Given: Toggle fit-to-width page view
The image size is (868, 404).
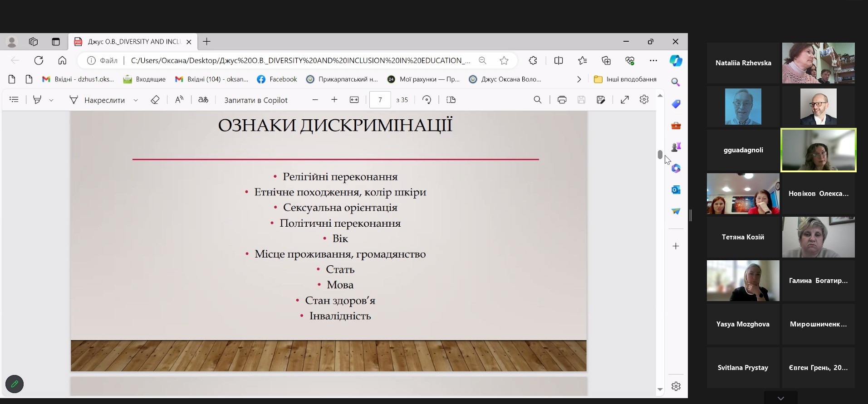Looking at the screenshot, I should [354, 100].
